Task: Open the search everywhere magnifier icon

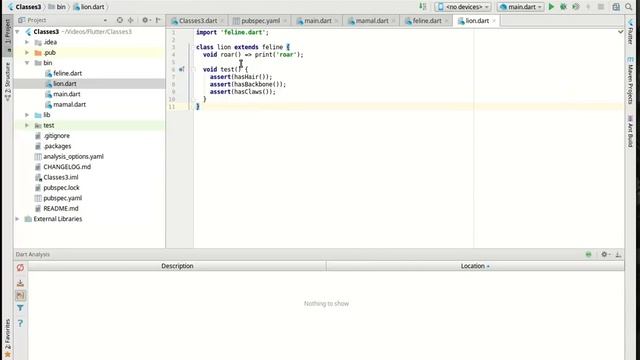Action: click(x=629, y=7)
